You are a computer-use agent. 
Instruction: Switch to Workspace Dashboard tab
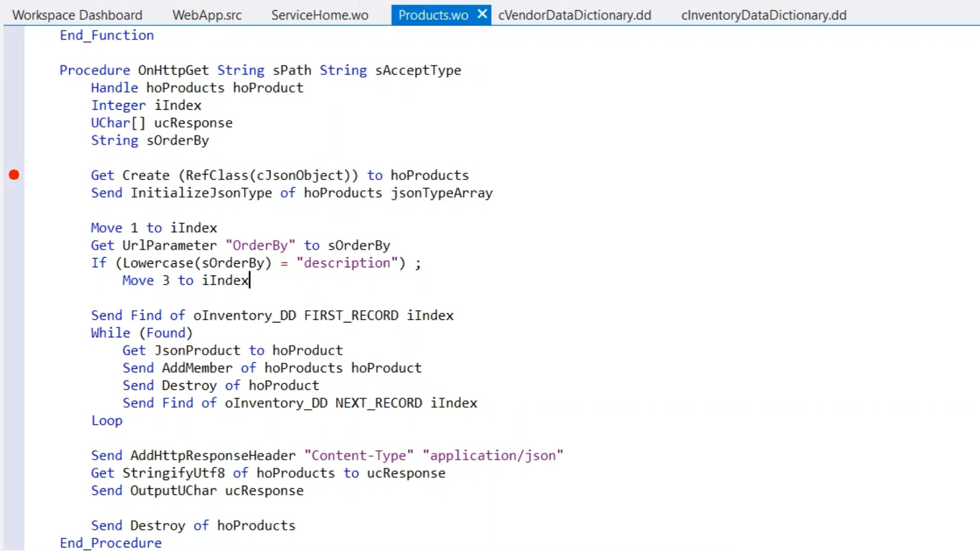(77, 15)
